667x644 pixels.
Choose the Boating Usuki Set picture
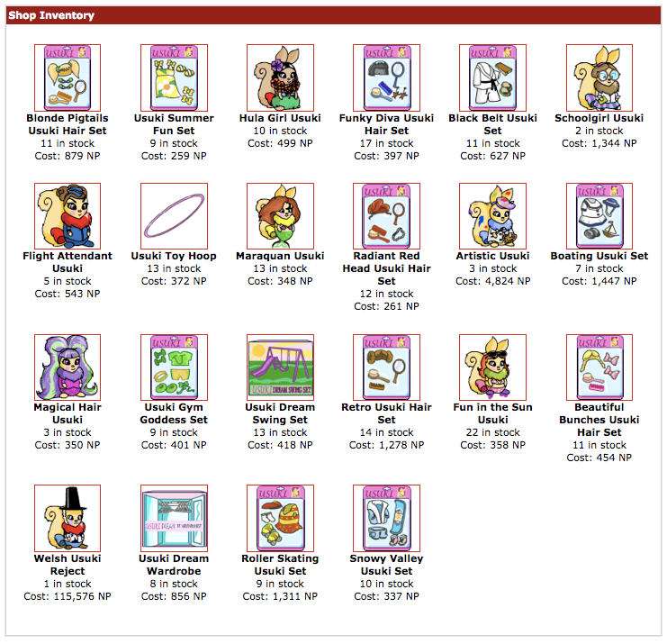click(599, 216)
